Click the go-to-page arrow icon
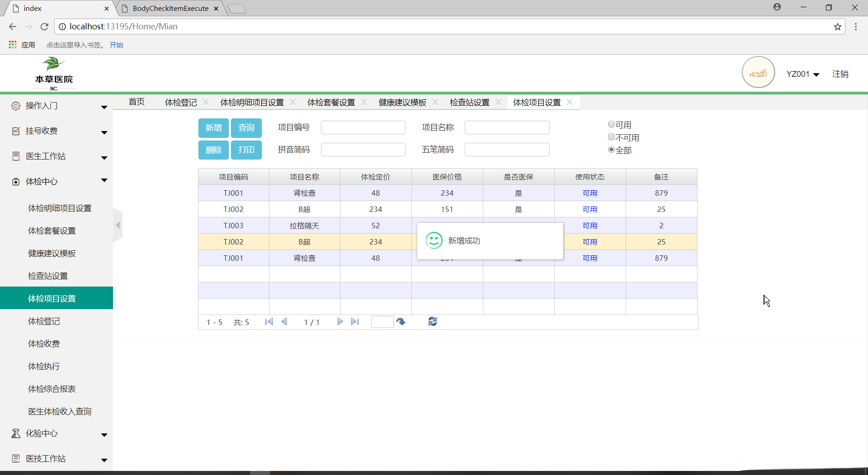Viewport: 868px width, 475px height. click(x=401, y=322)
